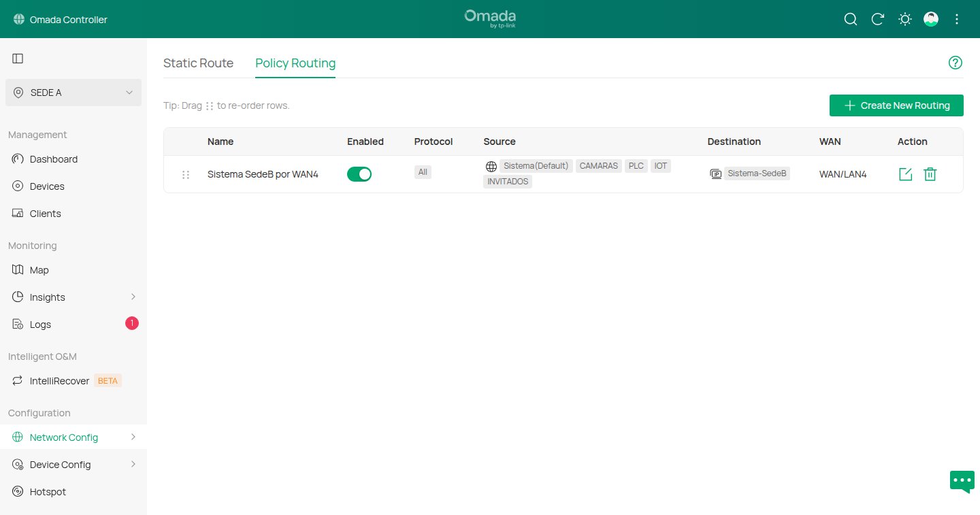980x515 pixels.
Task: Click the WAN/LAN4 cell
Action: pyautogui.click(x=843, y=174)
